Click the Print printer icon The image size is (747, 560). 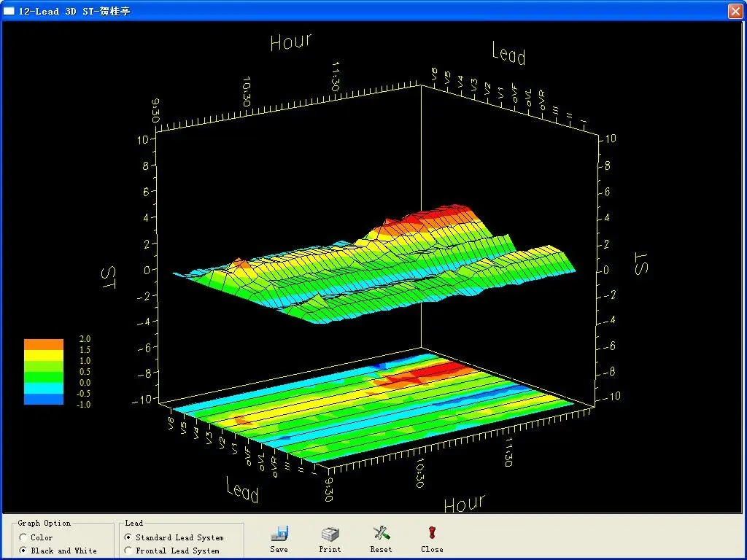(x=330, y=534)
